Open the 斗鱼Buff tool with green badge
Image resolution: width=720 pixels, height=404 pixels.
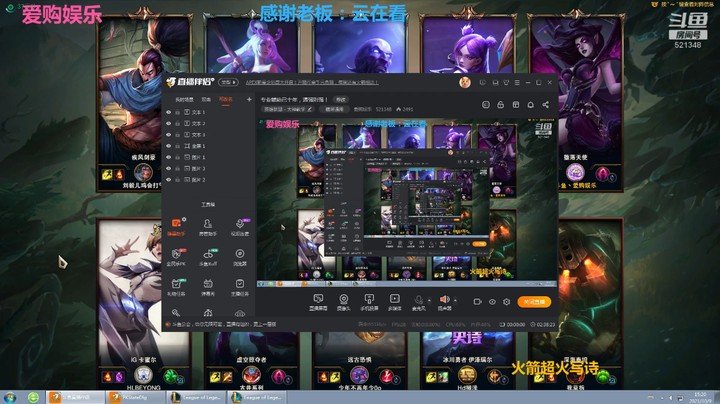point(208,254)
